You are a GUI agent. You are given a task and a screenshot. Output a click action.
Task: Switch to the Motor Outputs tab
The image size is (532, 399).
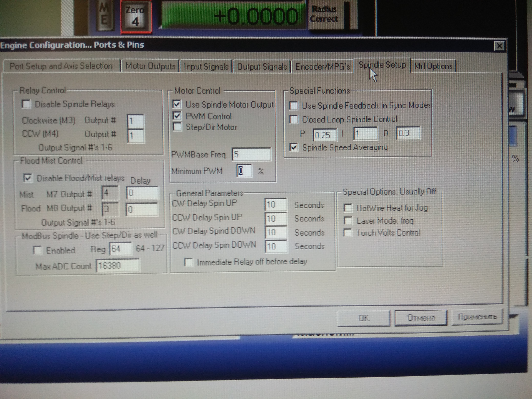coord(150,66)
